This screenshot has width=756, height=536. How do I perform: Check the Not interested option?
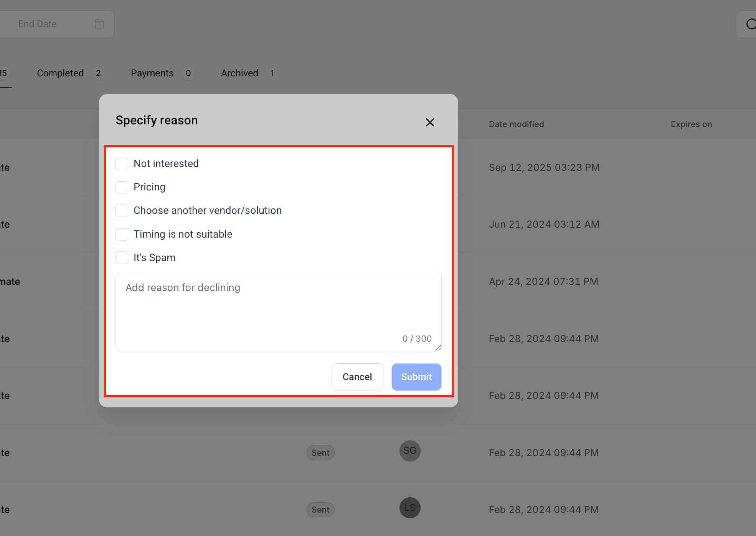click(x=122, y=164)
